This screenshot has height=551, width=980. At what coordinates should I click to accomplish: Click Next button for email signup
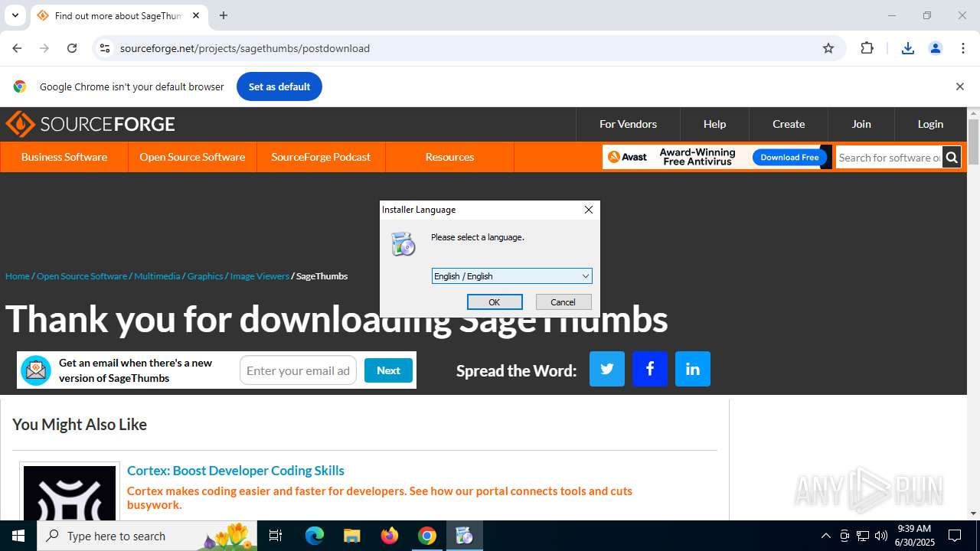388,370
